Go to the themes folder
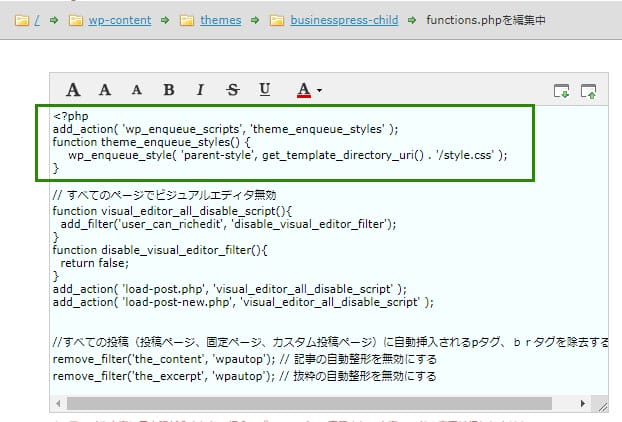The width and height of the screenshot is (622, 422). 221,20
